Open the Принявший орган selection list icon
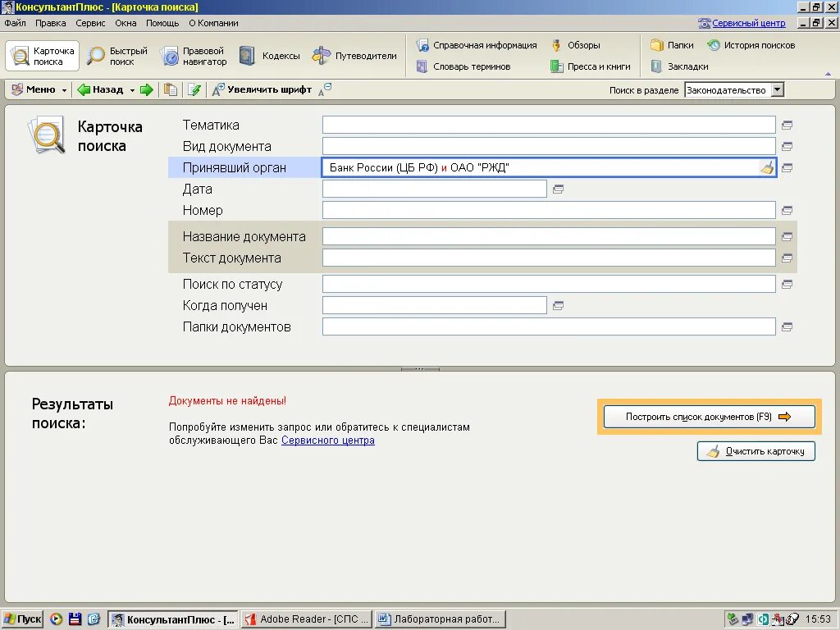 pyautogui.click(x=787, y=167)
